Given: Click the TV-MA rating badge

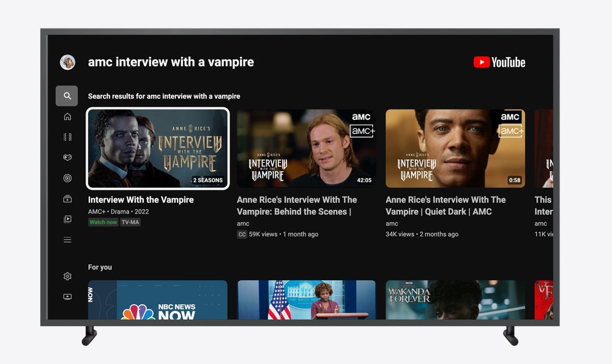Looking at the screenshot, I should point(130,223).
